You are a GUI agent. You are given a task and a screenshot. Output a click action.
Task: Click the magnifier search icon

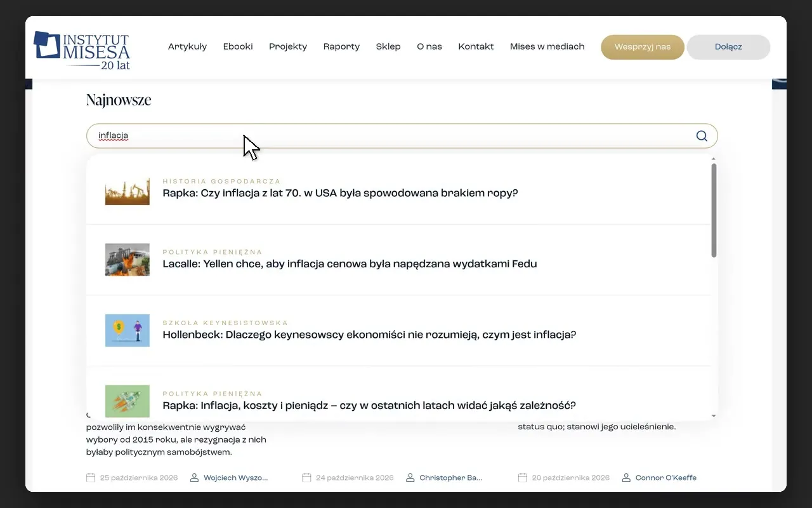(x=702, y=136)
